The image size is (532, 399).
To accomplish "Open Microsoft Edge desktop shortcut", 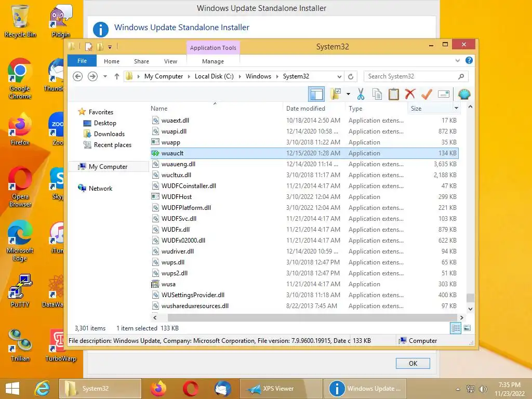I will pos(20,241).
